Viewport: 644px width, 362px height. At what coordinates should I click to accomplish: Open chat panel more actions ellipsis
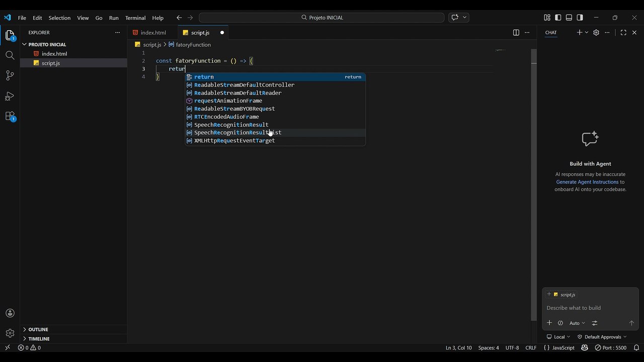click(607, 33)
